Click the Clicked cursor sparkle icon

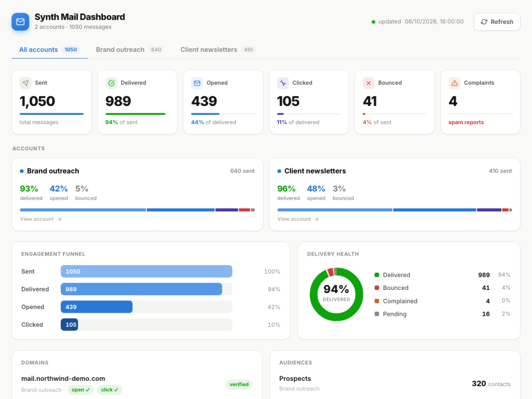point(283,83)
